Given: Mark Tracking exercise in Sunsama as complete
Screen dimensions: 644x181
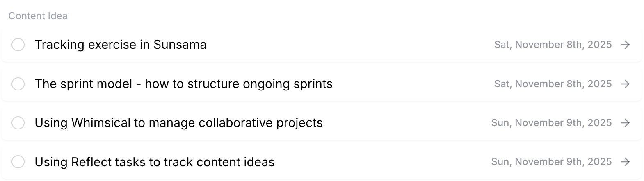Looking at the screenshot, I should point(18,45).
